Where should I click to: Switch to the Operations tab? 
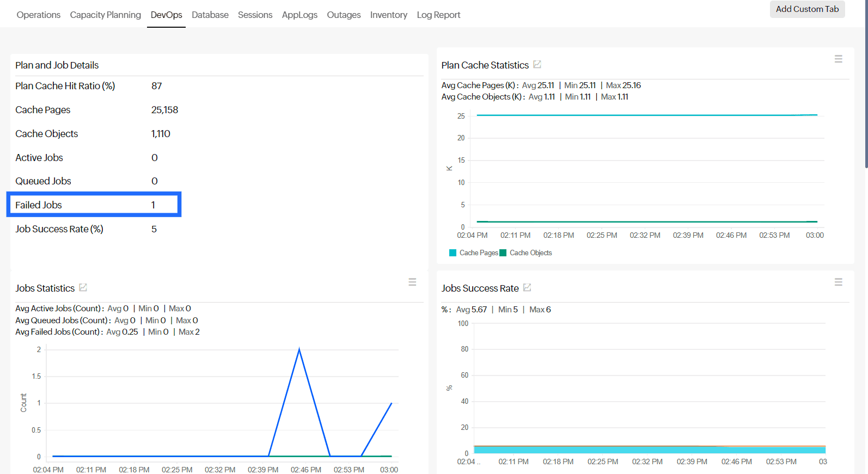pyautogui.click(x=39, y=15)
